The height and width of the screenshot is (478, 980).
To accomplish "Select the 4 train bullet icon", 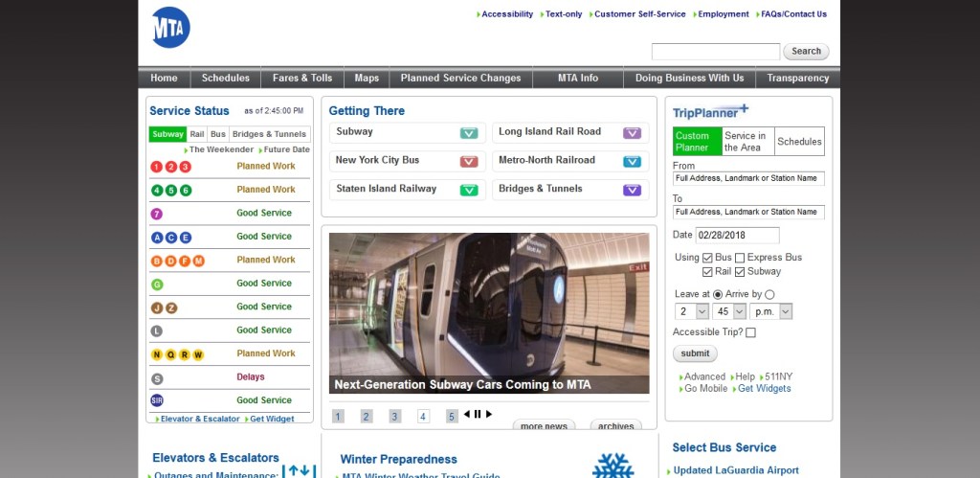I will 157,191.
